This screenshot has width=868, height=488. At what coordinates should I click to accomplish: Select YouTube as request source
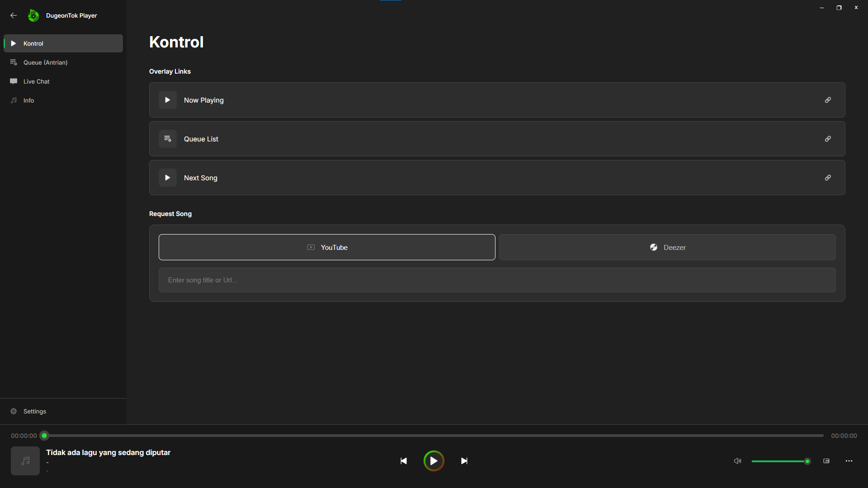click(x=327, y=247)
